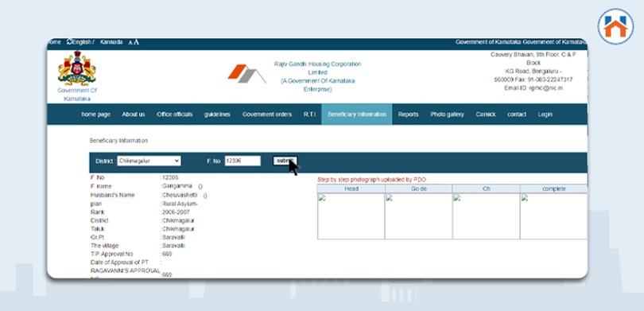The width and height of the screenshot is (644, 311).
Task: Click the Gr.Pt value Baravalli
Action: click(x=173, y=237)
